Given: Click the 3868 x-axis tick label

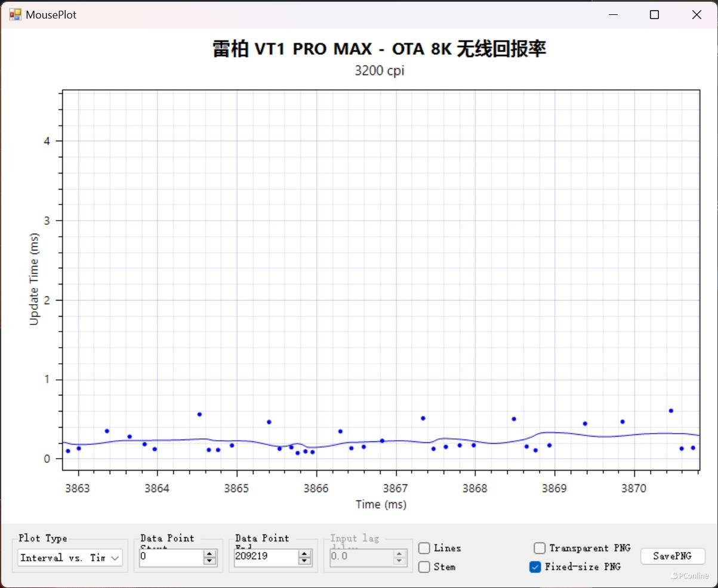Looking at the screenshot, I should click(475, 488).
